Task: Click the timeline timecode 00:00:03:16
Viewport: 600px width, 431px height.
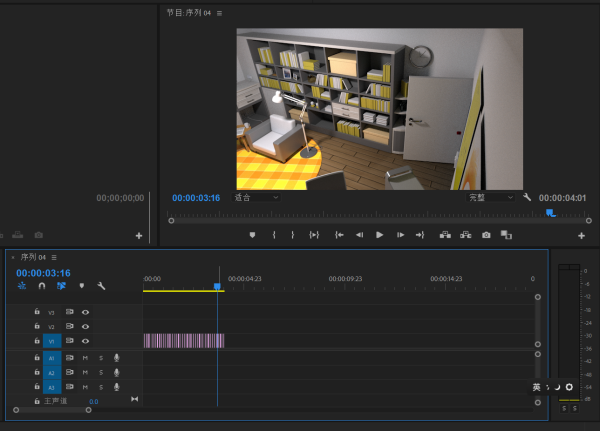Action: pos(43,273)
